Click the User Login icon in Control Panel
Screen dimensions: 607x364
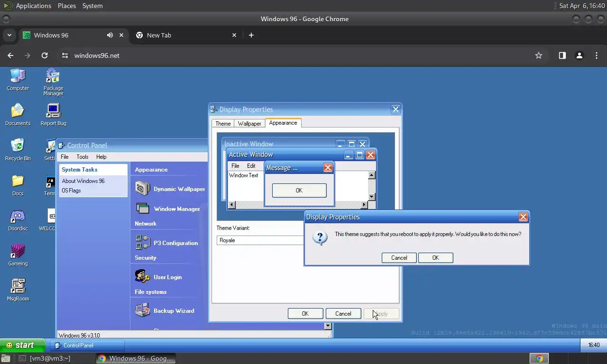pos(143,277)
